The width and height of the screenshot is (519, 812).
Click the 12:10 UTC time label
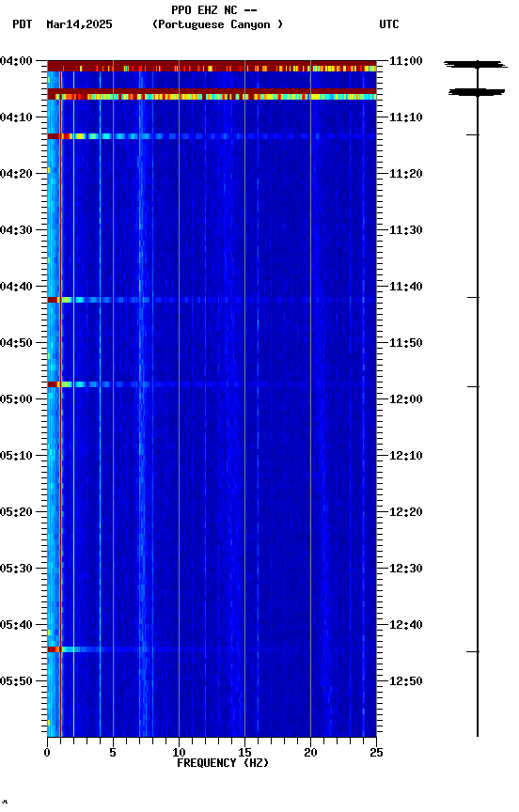[x=406, y=456]
